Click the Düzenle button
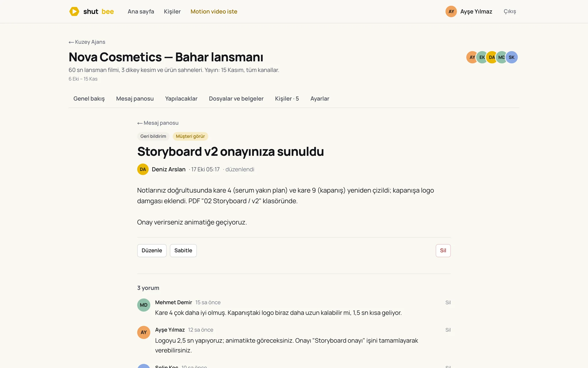The height and width of the screenshot is (368, 588). (x=152, y=250)
